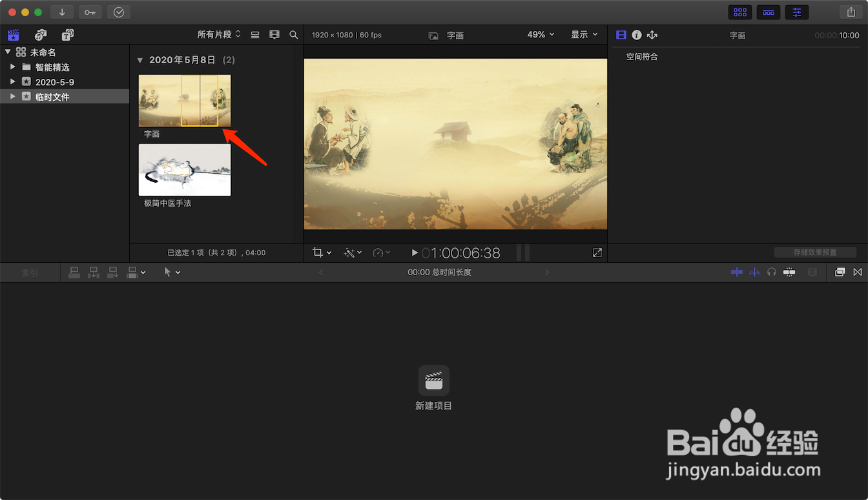
Task: Collapse the 2020年5月8日 date group
Action: tap(140, 60)
